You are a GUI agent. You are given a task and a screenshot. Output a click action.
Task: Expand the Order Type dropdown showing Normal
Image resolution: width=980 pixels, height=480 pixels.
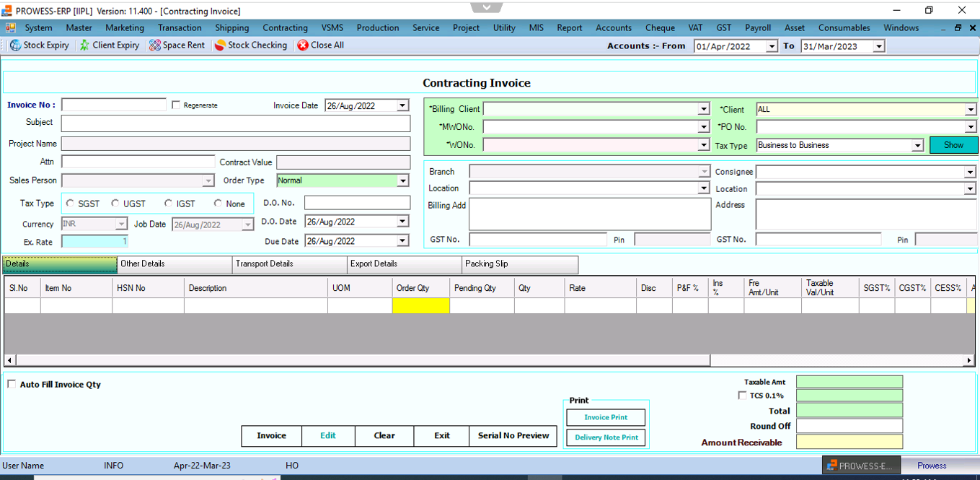(402, 180)
